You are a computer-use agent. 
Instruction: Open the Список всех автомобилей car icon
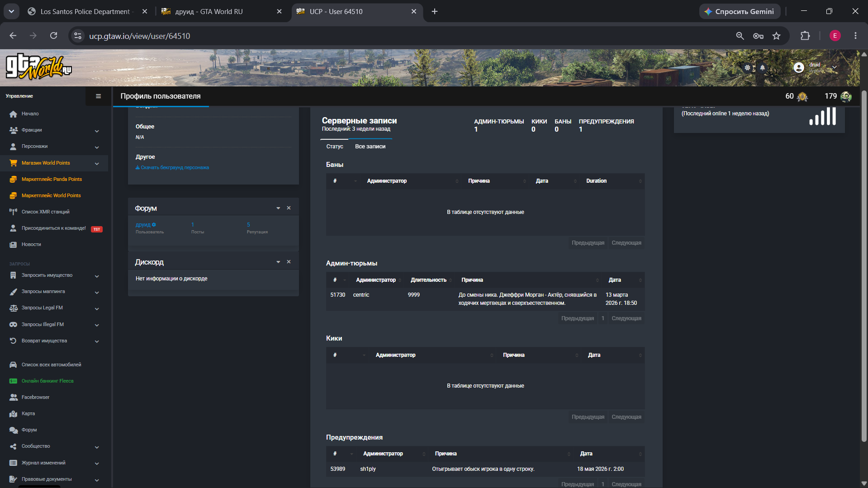tap(13, 365)
